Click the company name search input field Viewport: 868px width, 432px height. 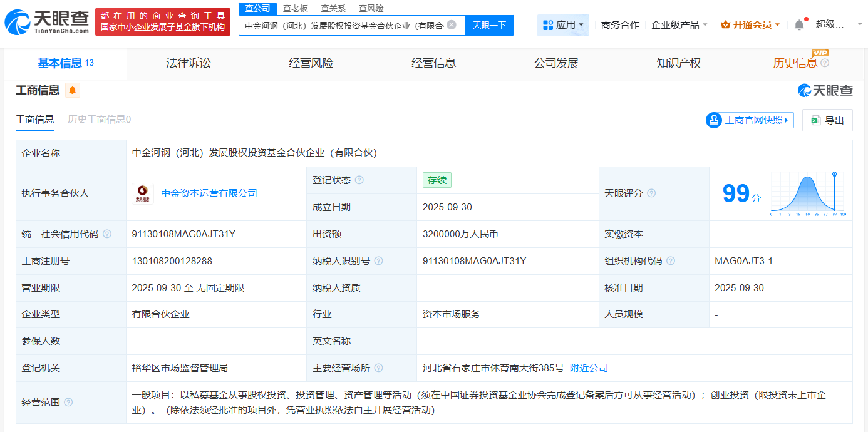pos(343,25)
